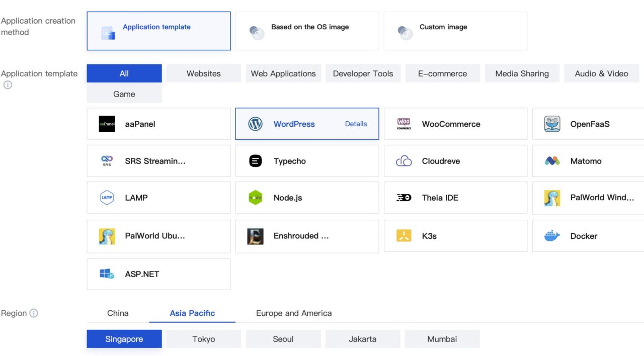Click the Docker whale icon
Viewport: 644px width, 356px height.
click(552, 236)
